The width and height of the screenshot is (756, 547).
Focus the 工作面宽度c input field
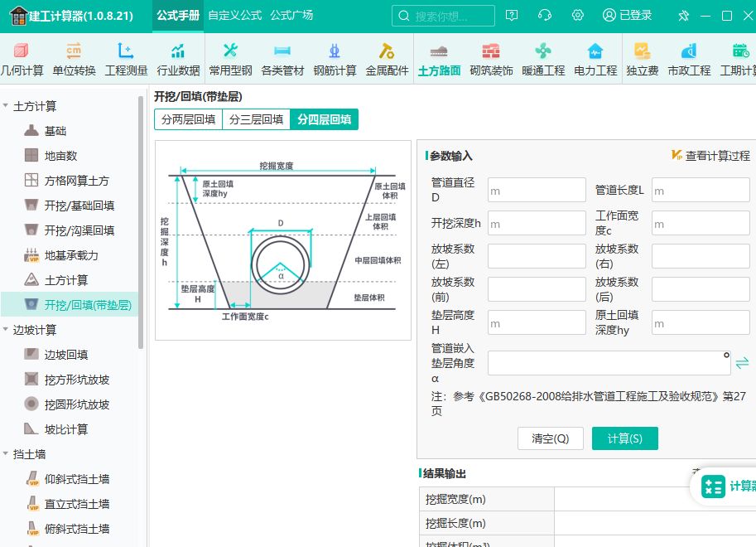(x=701, y=223)
